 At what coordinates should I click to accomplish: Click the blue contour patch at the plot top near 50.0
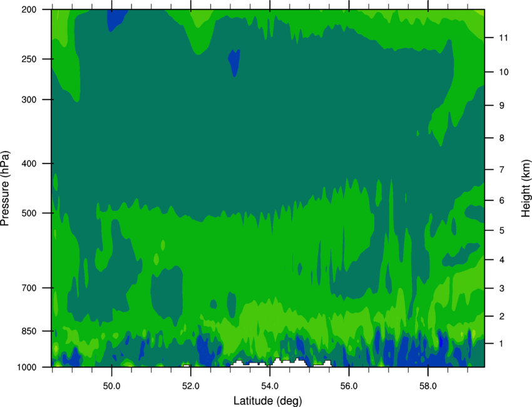tap(115, 19)
